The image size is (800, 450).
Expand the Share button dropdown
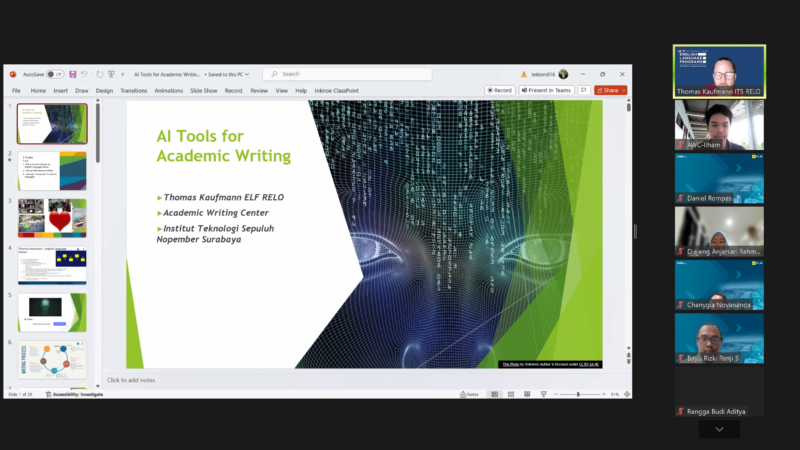(623, 90)
